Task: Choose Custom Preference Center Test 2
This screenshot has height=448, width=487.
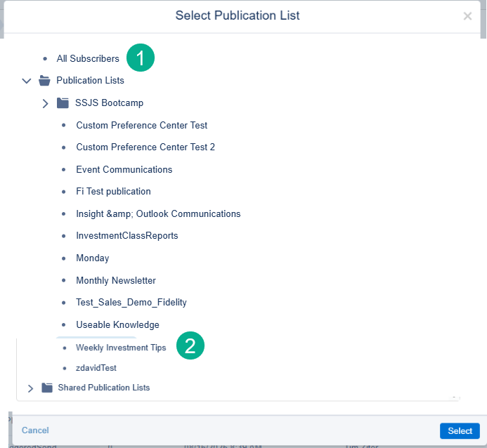Action: [145, 147]
